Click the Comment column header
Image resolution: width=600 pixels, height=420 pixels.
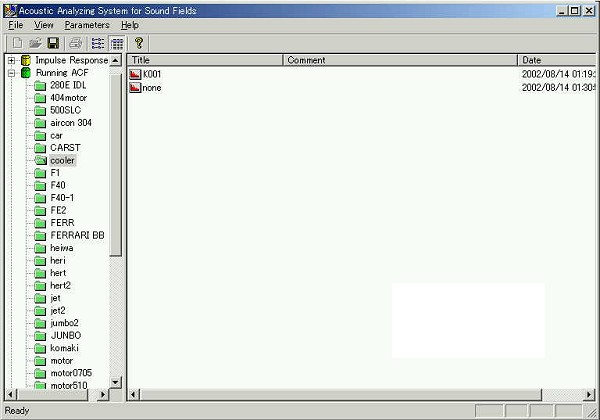(x=400, y=60)
